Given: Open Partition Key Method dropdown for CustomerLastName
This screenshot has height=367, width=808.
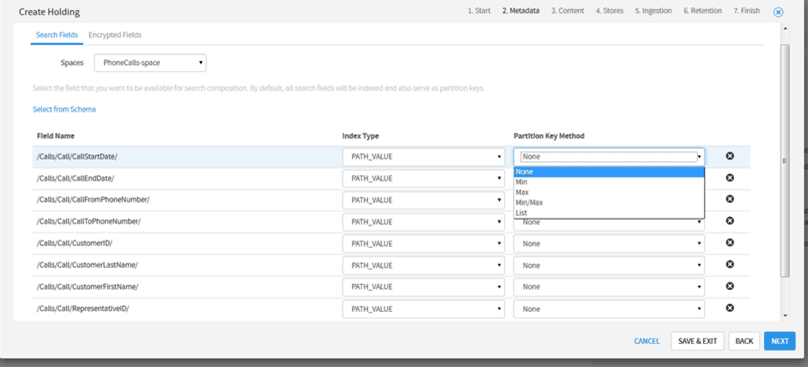Looking at the screenshot, I should click(x=609, y=265).
